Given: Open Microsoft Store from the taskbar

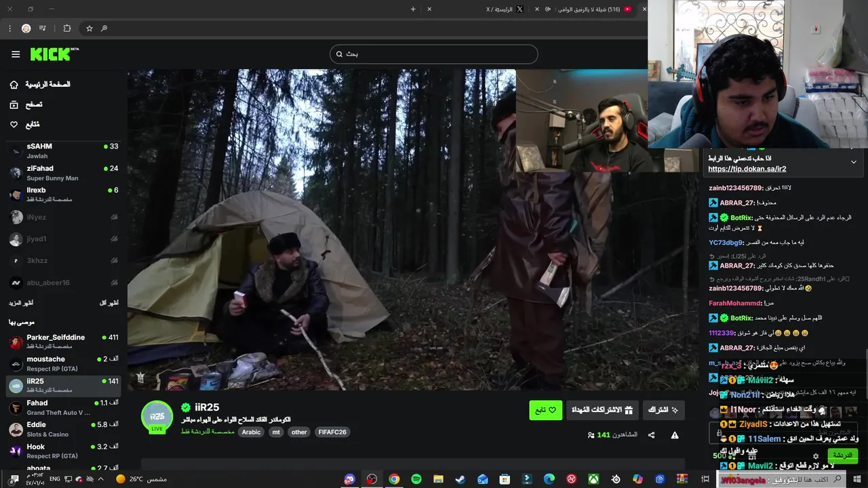Looking at the screenshot, I should pyautogui.click(x=505, y=479).
